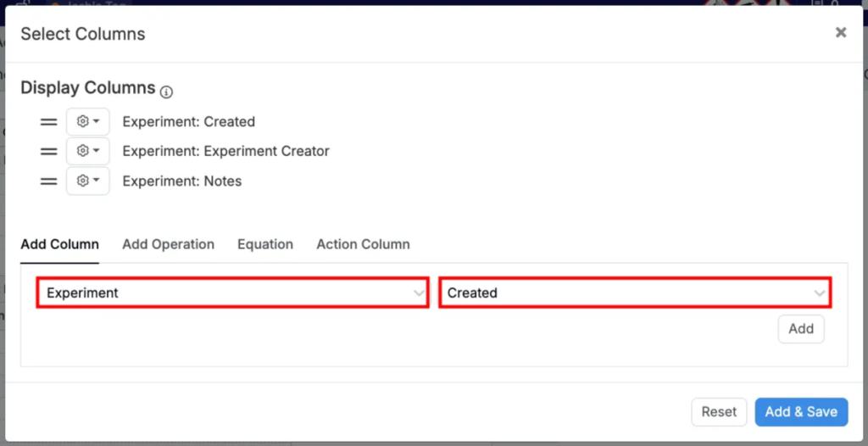The width and height of the screenshot is (868, 446).
Task: Expand gear options for Experiment: Notes
Action: (88, 181)
